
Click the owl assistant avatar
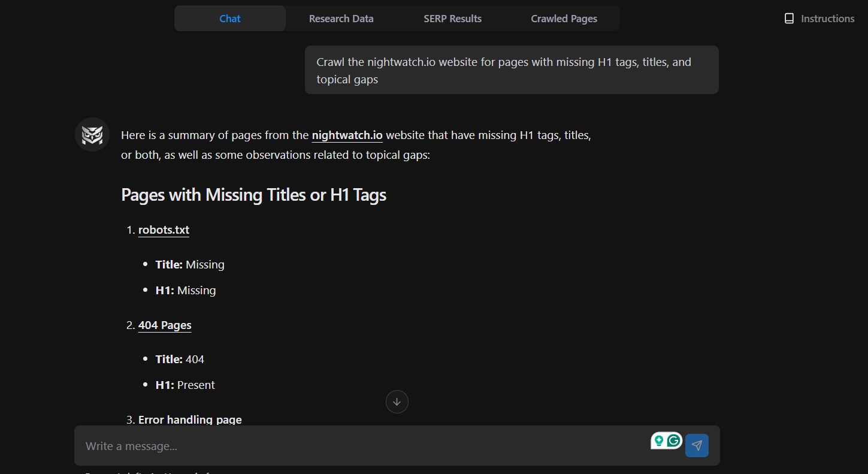92,135
